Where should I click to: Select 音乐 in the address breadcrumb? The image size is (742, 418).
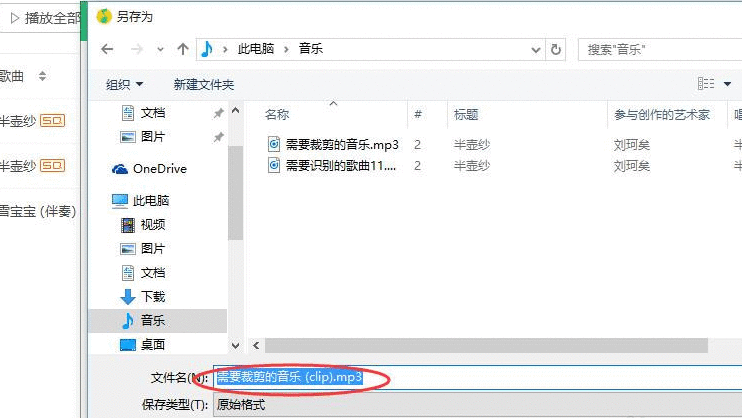(x=310, y=49)
